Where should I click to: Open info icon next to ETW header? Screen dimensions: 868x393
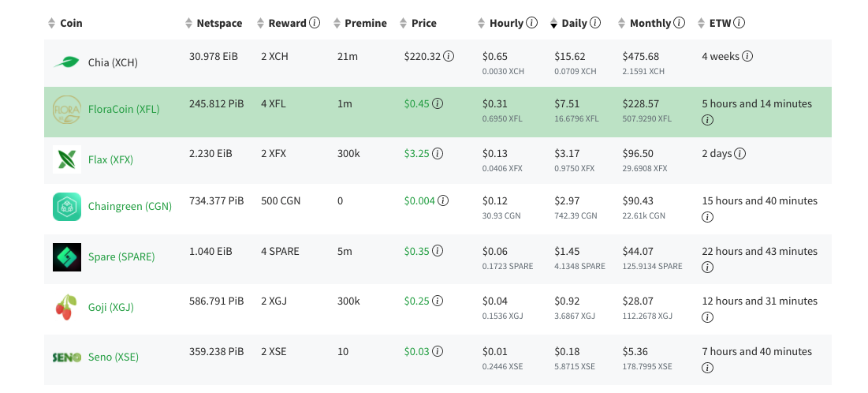tap(739, 23)
